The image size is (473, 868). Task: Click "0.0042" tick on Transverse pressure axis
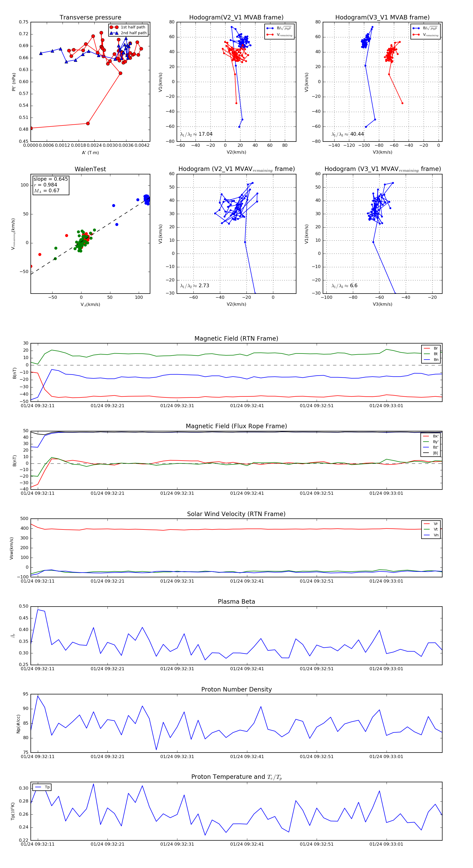click(142, 145)
